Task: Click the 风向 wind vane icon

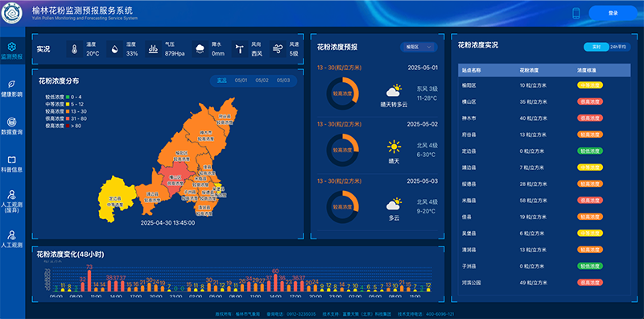Action: point(239,49)
